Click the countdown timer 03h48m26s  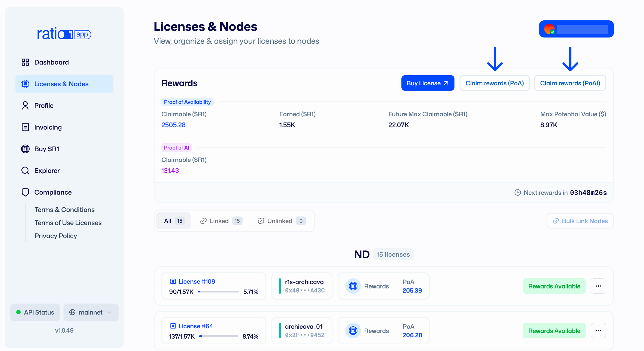pos(588,192)
